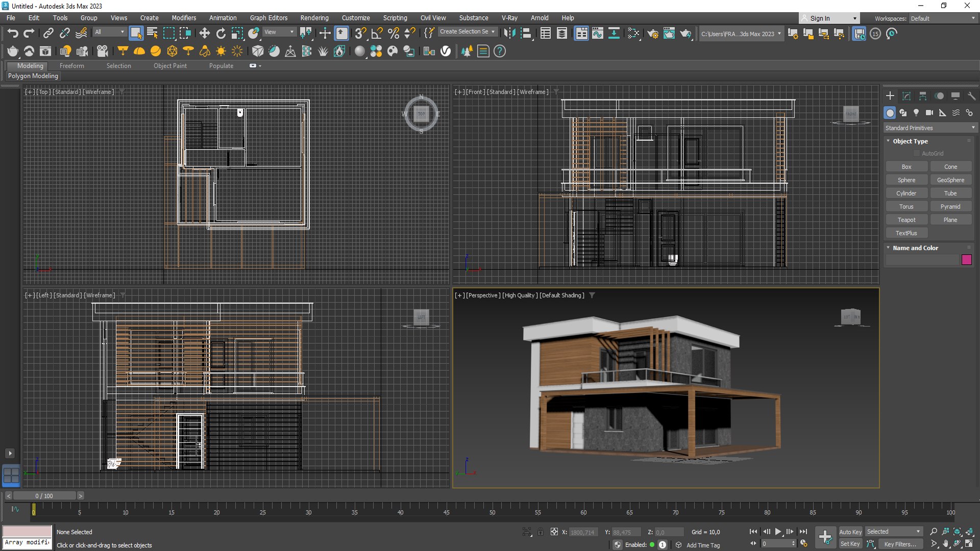Open the Rendered Frame Window icon
Screen dimensions: 980x551
pos(669,34)
